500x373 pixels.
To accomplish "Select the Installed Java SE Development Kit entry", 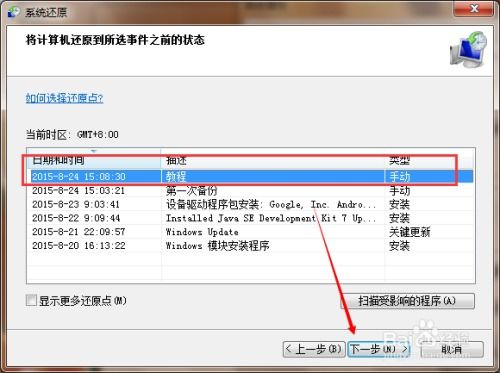I will click(251, 218).
